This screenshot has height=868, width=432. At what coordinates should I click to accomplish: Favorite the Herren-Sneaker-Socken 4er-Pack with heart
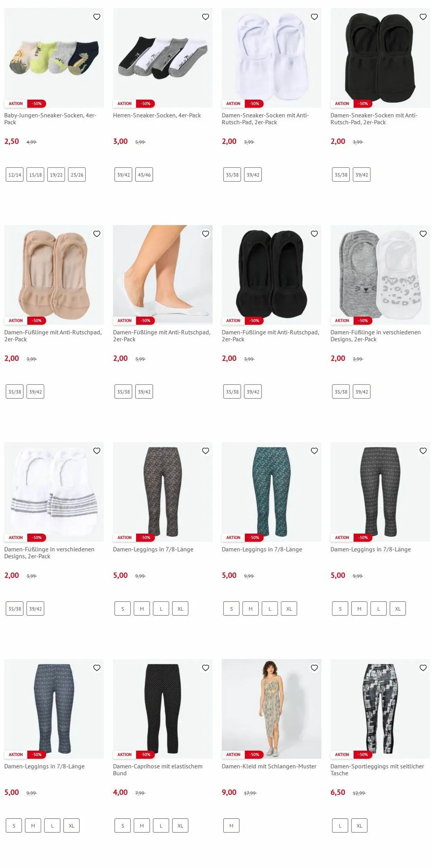tap(206, 17)
